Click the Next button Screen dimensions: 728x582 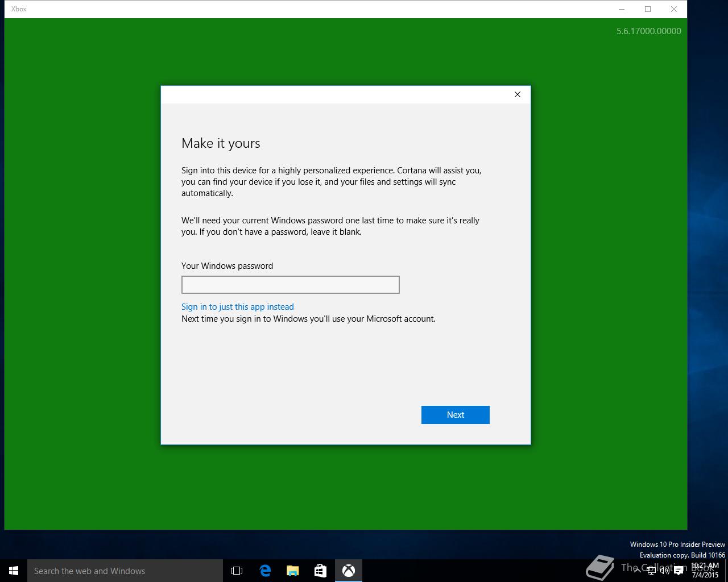(455, 415)
